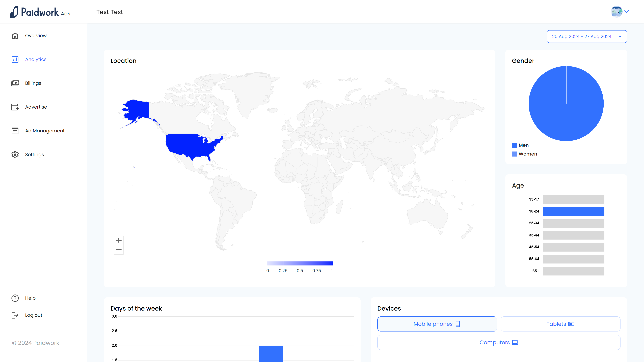Click the Age heading

click(x=518, y=186)
